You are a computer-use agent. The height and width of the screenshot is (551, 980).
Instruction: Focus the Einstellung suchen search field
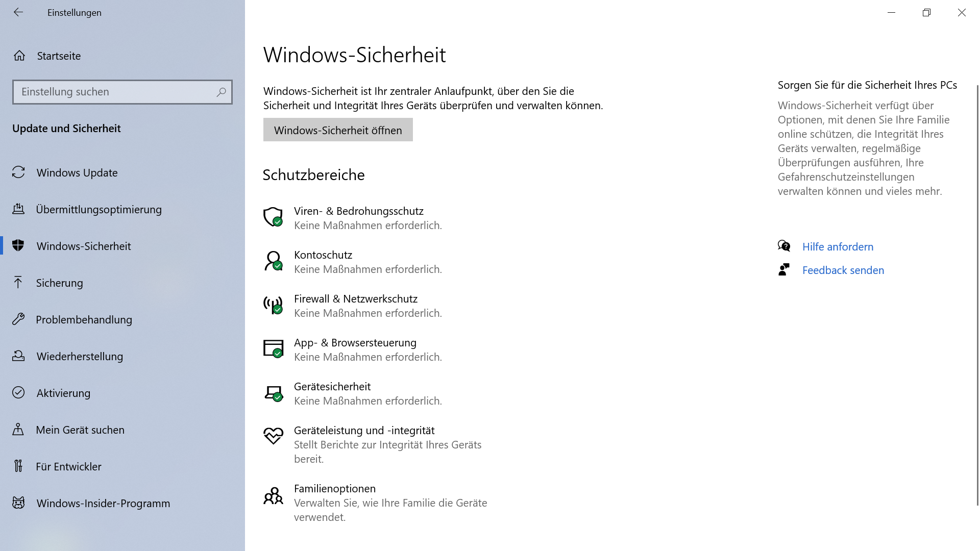[x=122, y=92]
